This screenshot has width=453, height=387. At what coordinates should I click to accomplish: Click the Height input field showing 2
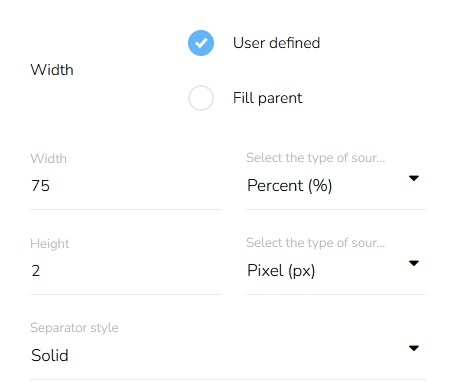(x=126, y=271)
